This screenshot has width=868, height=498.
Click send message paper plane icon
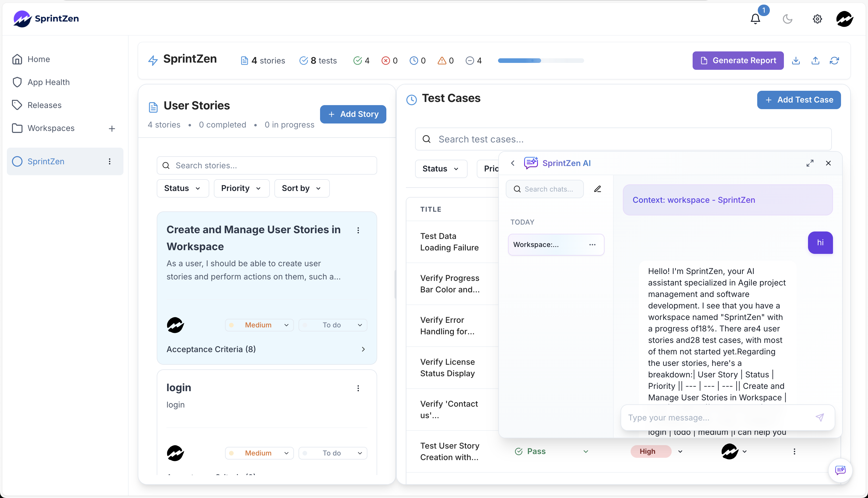pos(820,417)
